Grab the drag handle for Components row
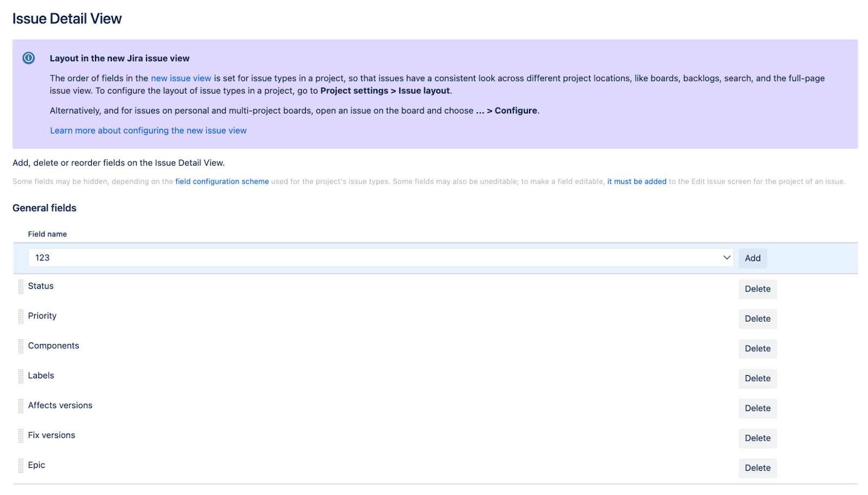The image size is (868, 495). click(21, 346)
